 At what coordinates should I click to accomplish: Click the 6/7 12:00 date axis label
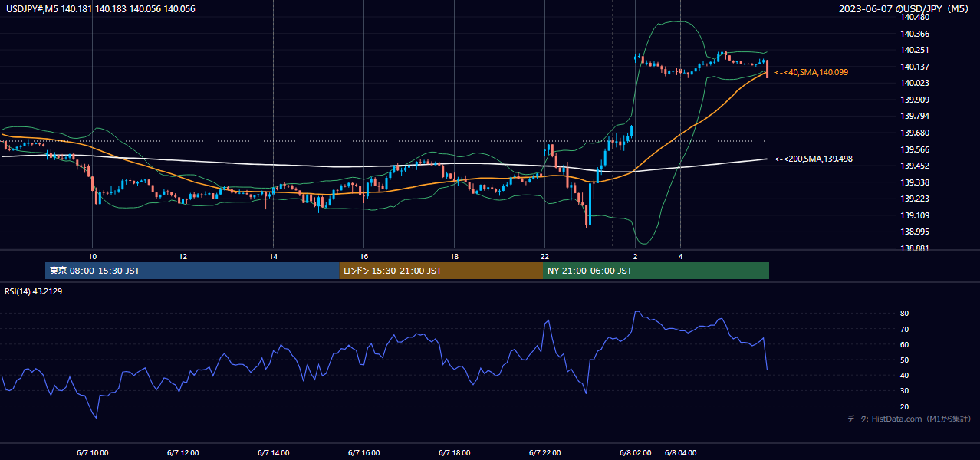(x=183, y=452)
